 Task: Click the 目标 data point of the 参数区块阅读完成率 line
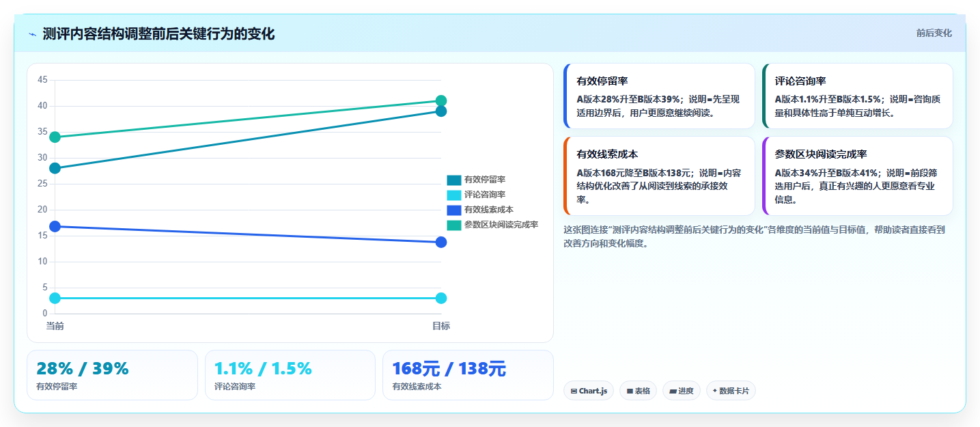[x=441, y=100]
